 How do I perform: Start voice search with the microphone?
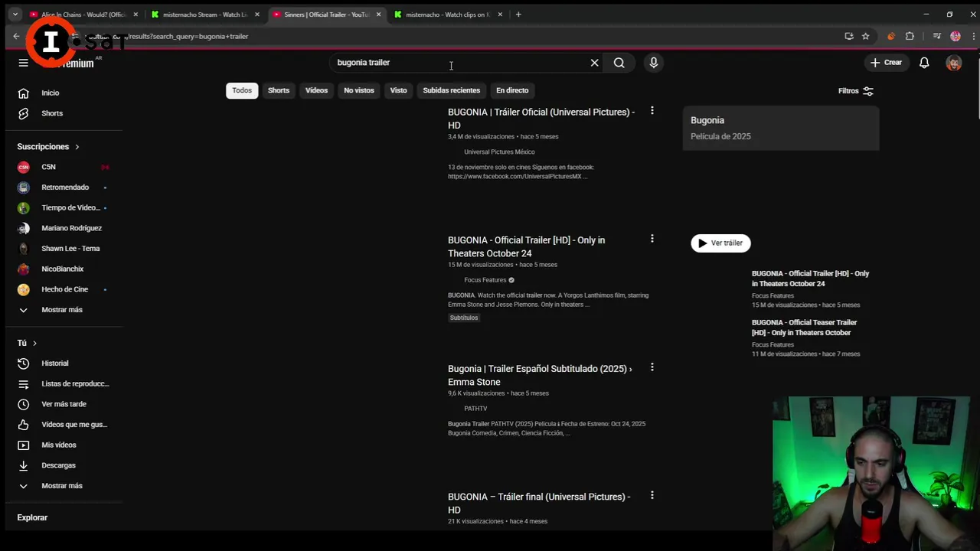(653, 63)
